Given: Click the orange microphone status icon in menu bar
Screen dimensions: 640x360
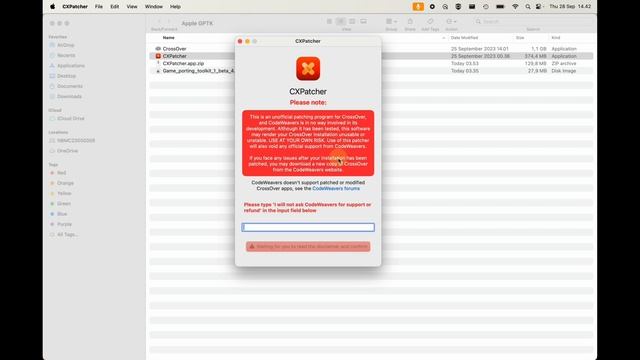Looking at the screenshot, I should point(418,7).
